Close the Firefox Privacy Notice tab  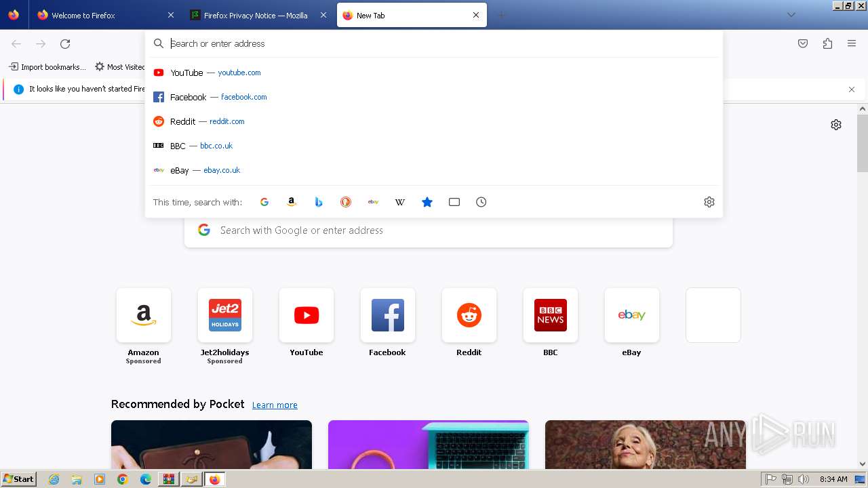coord(323,15)
